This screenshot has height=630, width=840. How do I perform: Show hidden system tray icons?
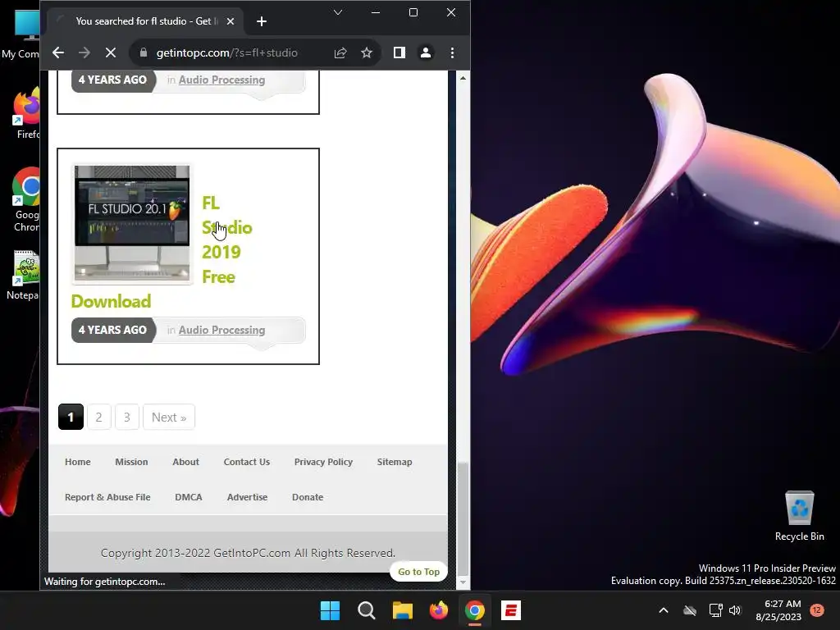coord(663,610)
